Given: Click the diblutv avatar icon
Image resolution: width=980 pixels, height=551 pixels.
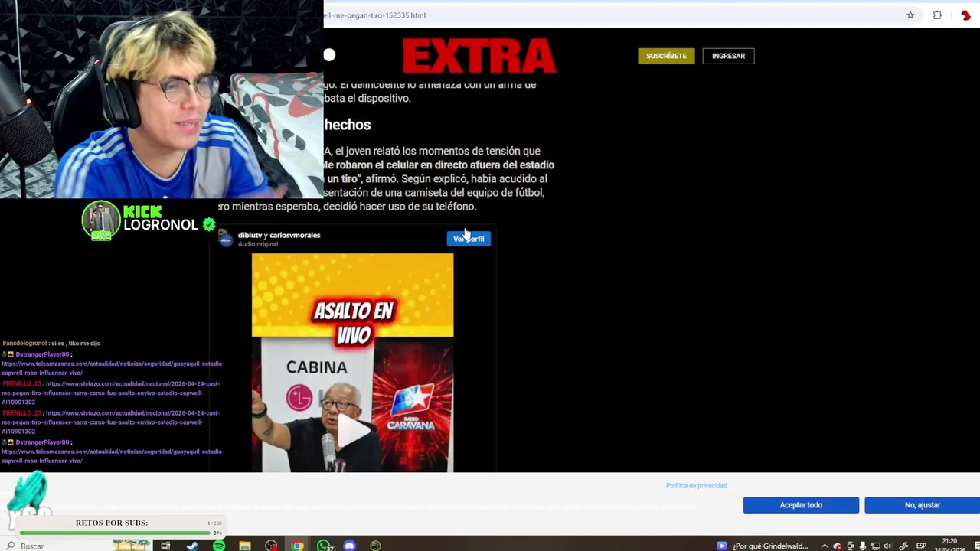Looking at the screenshot, I should pyautogui.click(x=225, y=239).
